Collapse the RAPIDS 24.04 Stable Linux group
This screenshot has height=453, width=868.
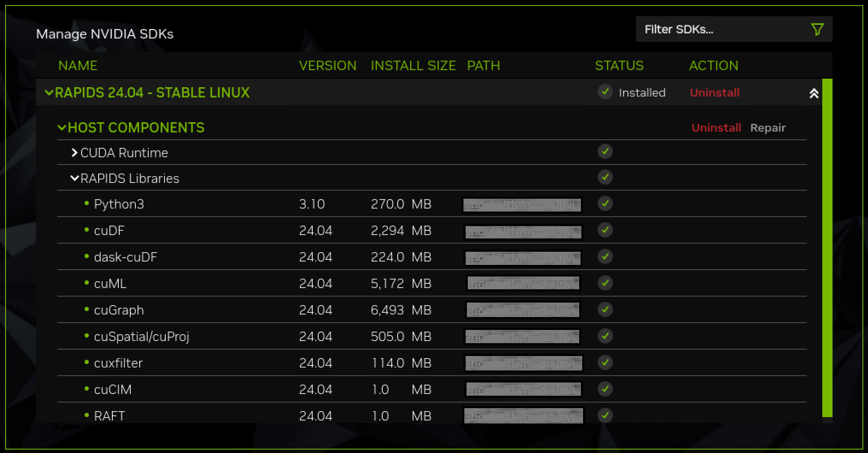pyautogui.click(x=49, y=92)
